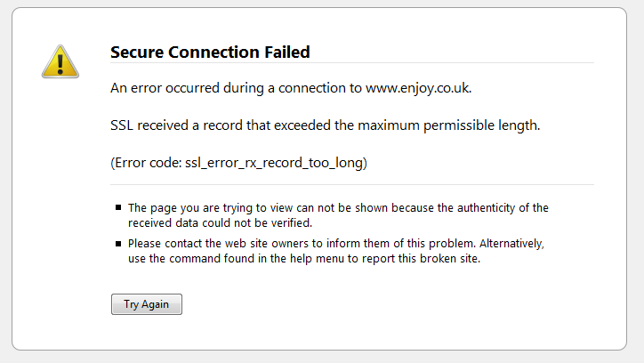Click the "Secure Connection Failed" heading

point(210,52)
